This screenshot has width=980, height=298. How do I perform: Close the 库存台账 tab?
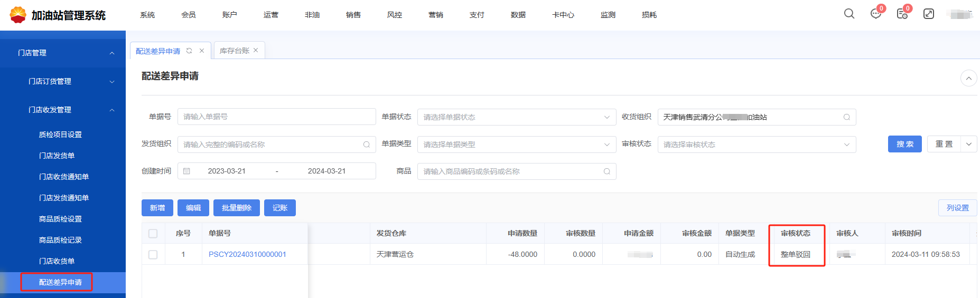tap(256, 51)
